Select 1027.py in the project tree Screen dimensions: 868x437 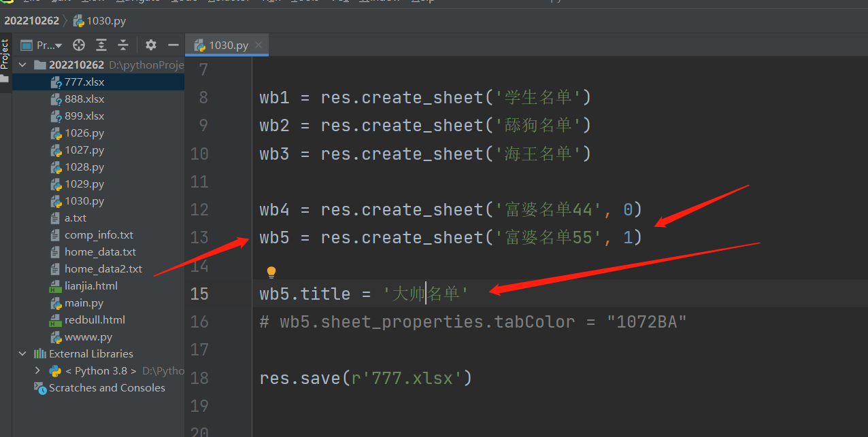(84, 150)
